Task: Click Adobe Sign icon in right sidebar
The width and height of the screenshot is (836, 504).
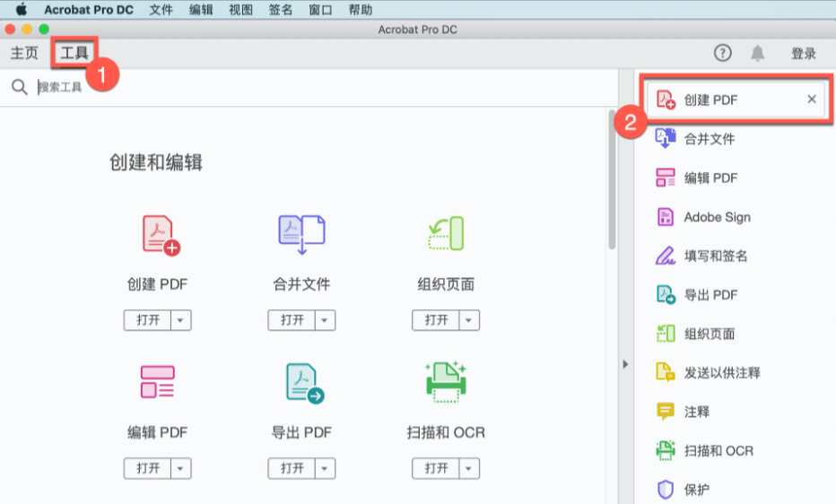Action: pyautogui.click(x=666, y=217)
